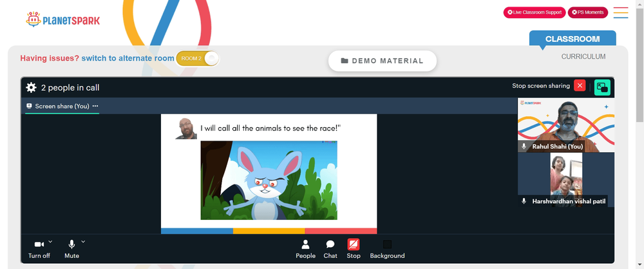This screenshot has width=644, height=269.
Task: Click Rahul Shahi (You) video tile
Action: pyautogui.click(x=566, y=125)
